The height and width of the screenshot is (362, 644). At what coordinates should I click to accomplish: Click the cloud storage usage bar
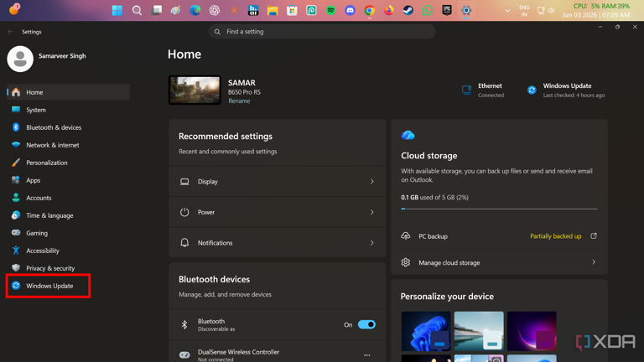pyautogui.click(x=499, y=209)
